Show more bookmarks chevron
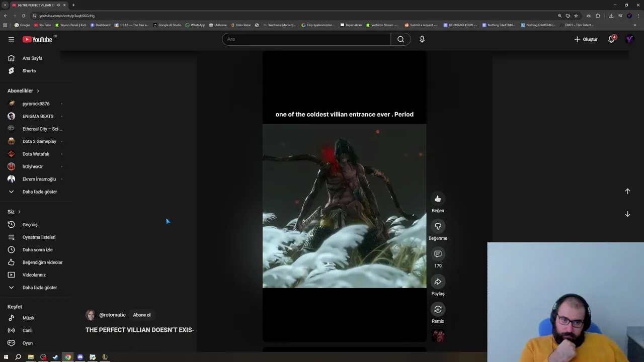644x362 pixels. pyautogui.click(x=635, y=25)
